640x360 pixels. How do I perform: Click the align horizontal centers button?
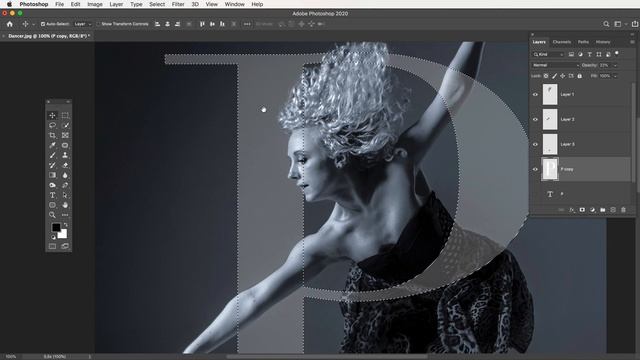[x=167, y=24]
